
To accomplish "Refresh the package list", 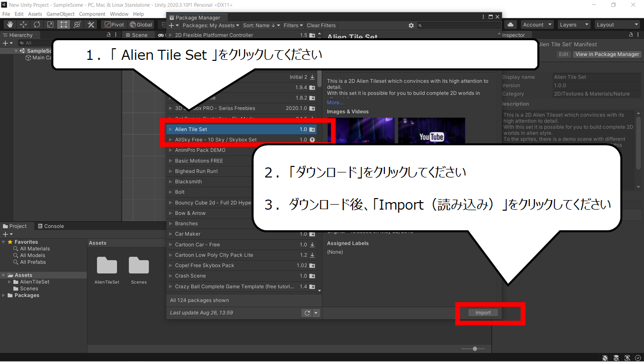I will click(306, 313).
